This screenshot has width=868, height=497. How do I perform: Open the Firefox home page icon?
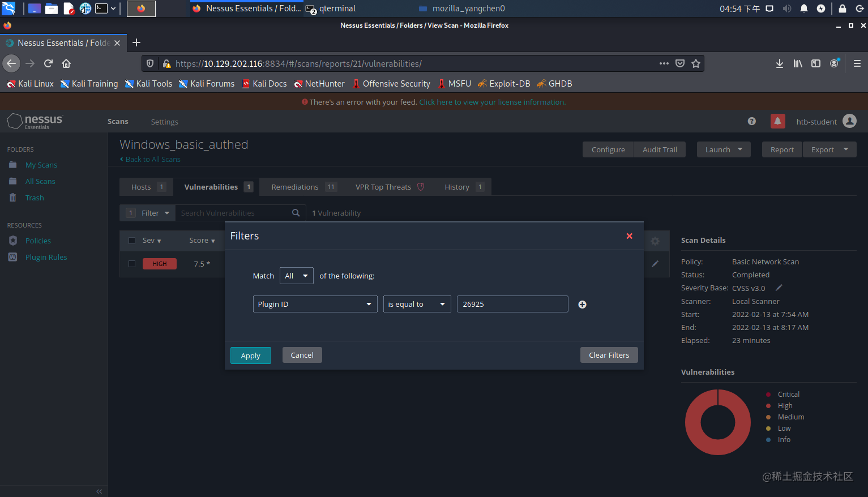pyautogui.click(x=66, y=63)
